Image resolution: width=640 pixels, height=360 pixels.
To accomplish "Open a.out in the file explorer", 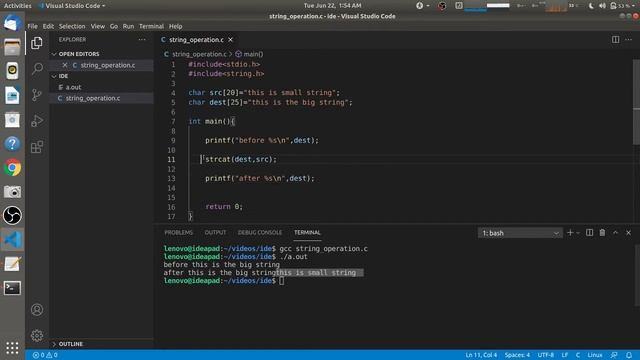I will [x=73, y=87].
